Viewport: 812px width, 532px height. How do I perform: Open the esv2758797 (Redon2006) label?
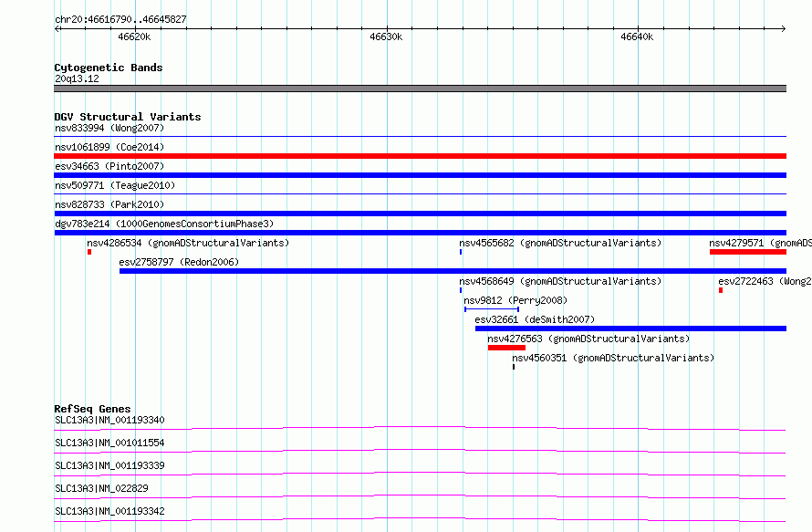(x=179, y=262)
